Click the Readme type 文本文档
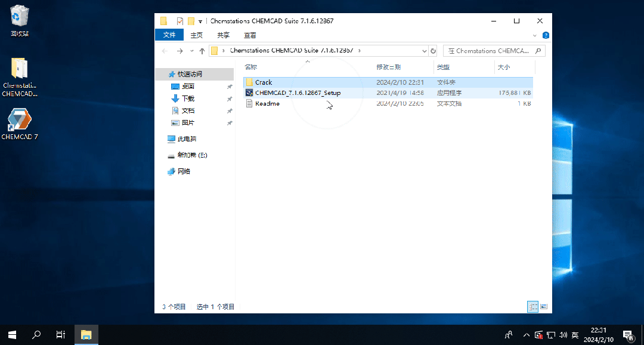This screenshot has width=644, height=345. tap(449, 104)
